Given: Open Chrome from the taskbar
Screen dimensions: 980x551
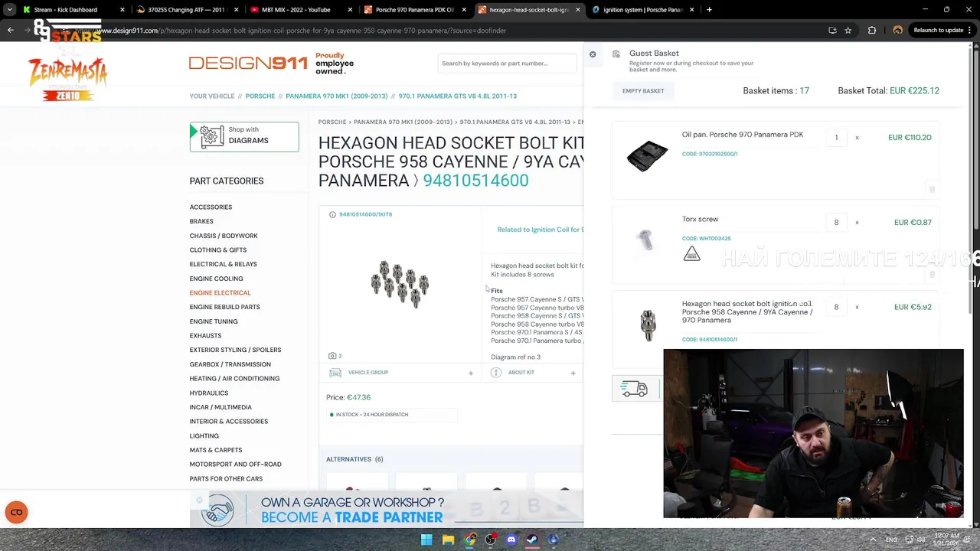Looking at the screenshot, I should coord(469,540).
